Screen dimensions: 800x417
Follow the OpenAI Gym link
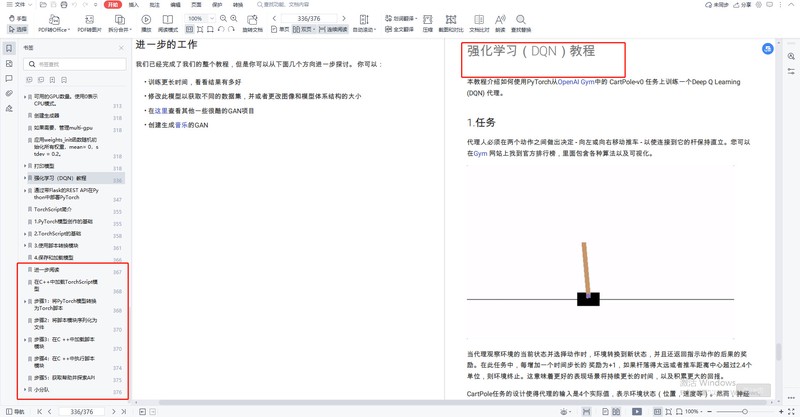(x=576, y=82)
